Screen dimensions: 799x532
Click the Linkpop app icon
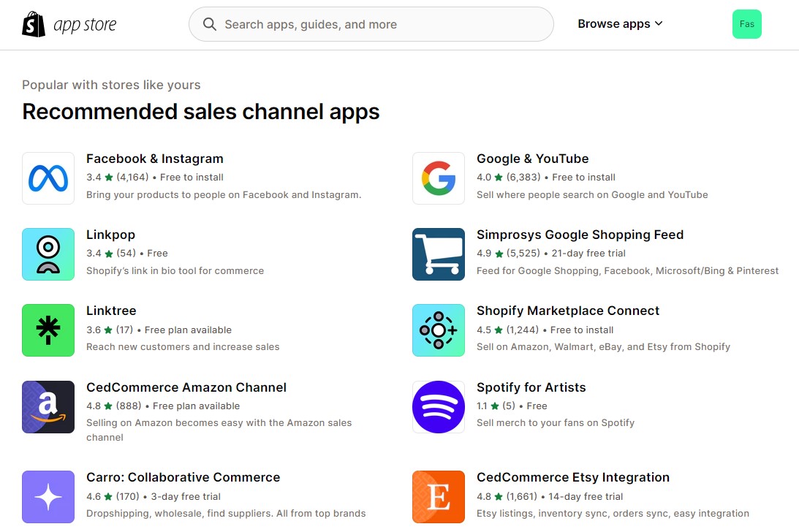click(x=48, y=254)
